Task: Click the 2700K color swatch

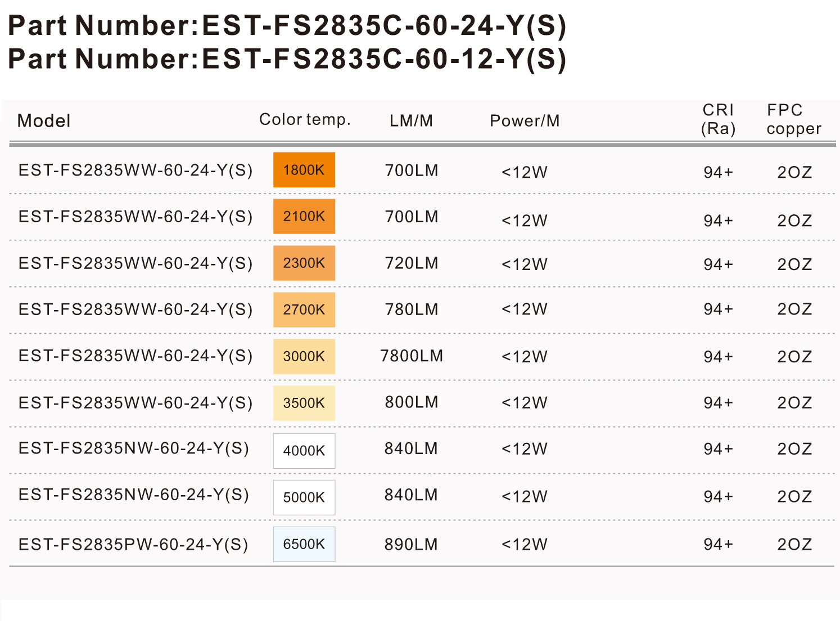Action: [304, 310]
